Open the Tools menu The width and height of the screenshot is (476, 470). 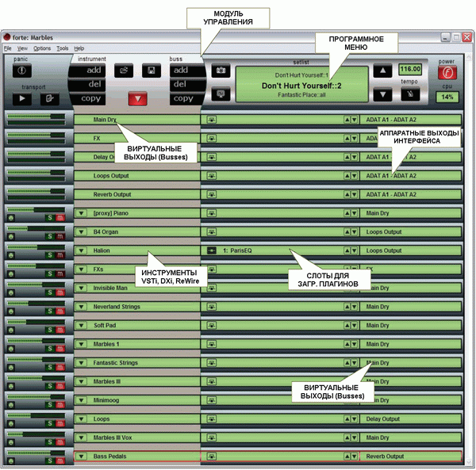[62, 48]
